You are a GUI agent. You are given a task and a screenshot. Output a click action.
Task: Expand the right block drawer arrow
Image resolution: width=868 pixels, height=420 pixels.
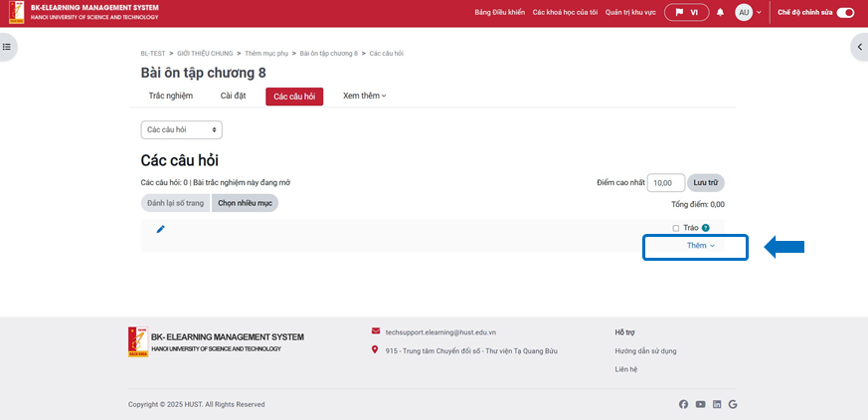860,47
